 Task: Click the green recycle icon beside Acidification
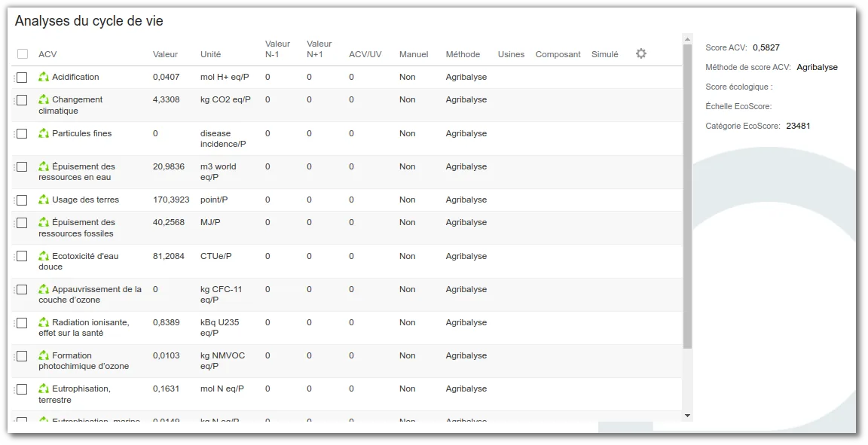click(44, 77)
